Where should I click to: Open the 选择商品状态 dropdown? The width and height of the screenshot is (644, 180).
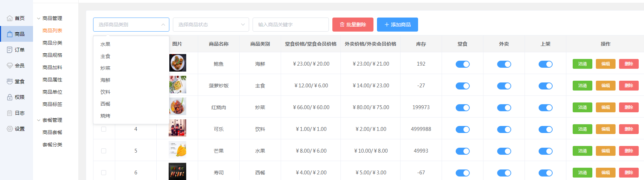211,25
